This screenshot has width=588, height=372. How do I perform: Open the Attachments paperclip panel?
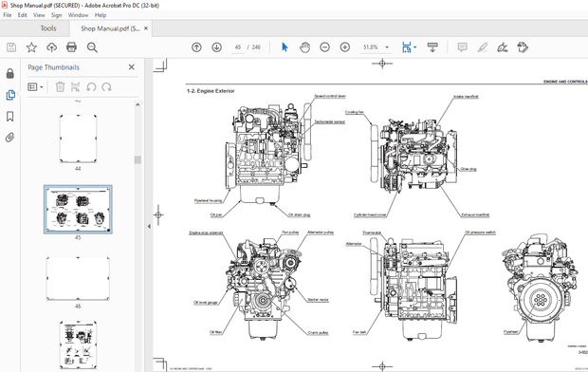10,138
